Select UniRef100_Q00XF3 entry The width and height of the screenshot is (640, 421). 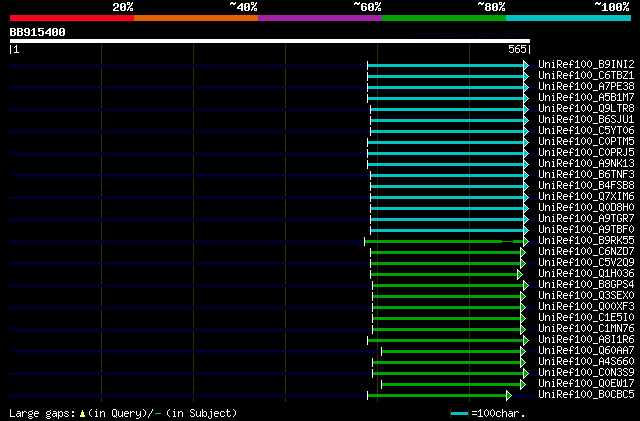[x=586, y=307]
